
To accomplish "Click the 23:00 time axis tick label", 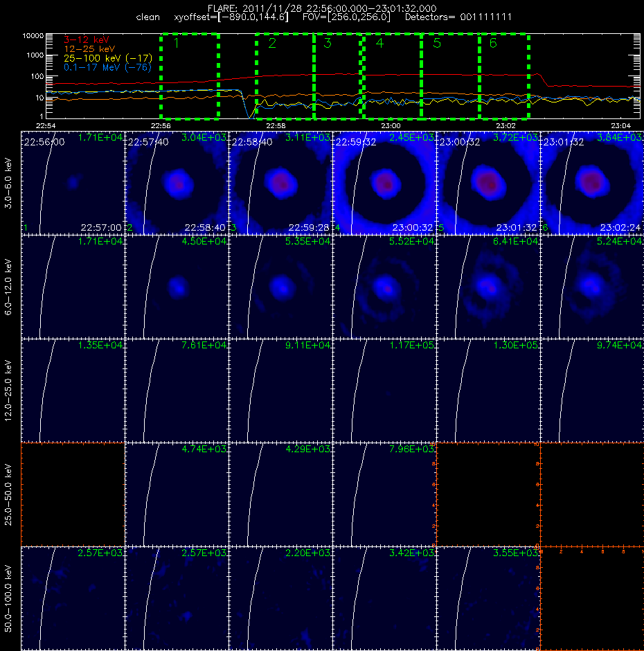I will point(391,125).
